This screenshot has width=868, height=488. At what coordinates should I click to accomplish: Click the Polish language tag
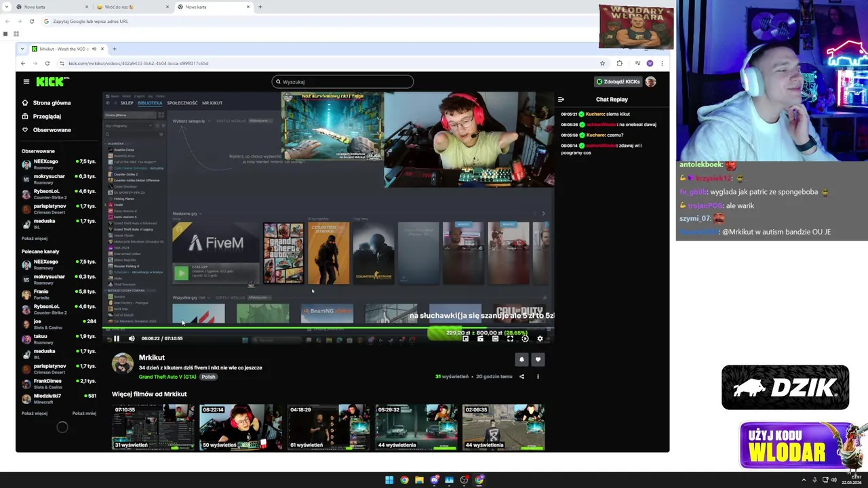pyautogui.click(x=208, y=377)
